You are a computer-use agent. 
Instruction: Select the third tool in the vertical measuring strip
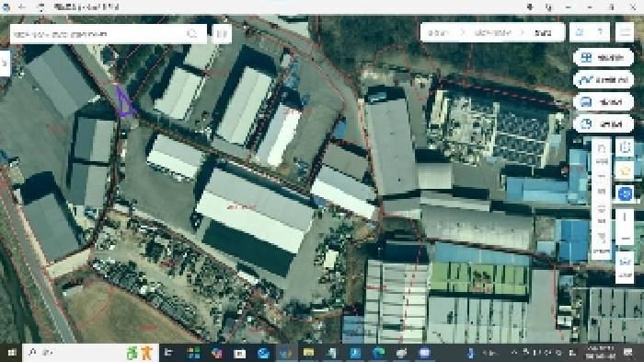pos(602,214)
